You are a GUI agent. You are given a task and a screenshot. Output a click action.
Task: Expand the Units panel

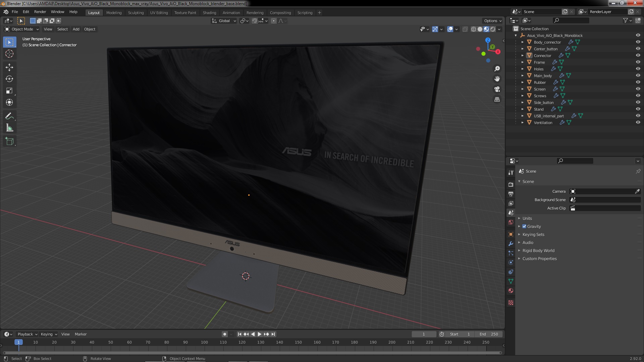pos(527,218)
